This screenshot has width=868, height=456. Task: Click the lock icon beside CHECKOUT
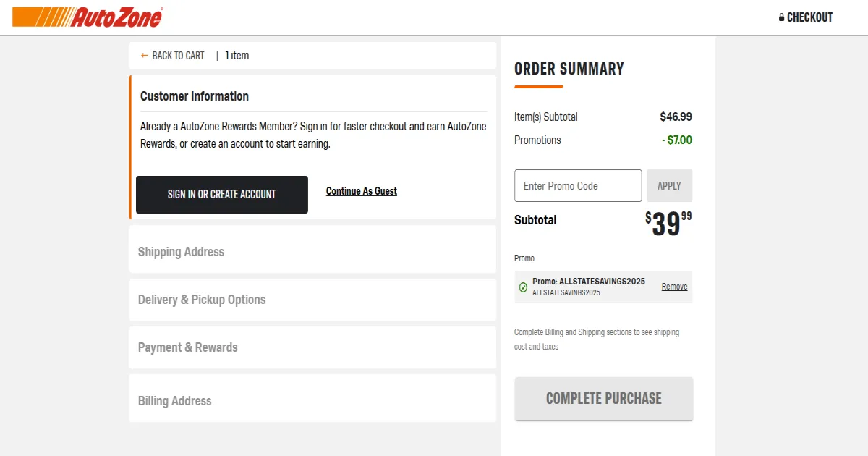pyautogui.click(x=781, y=17)
